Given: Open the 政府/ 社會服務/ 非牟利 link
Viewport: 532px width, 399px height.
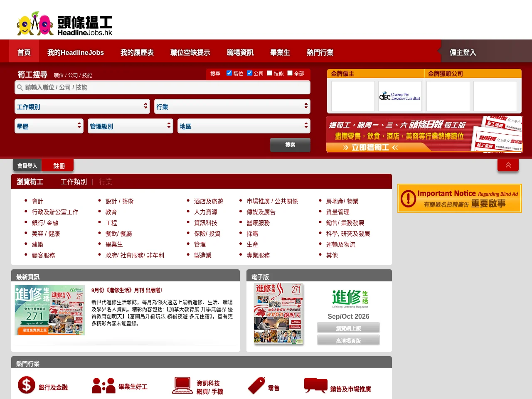Looking at the screenshot, I should coord(135,255).
